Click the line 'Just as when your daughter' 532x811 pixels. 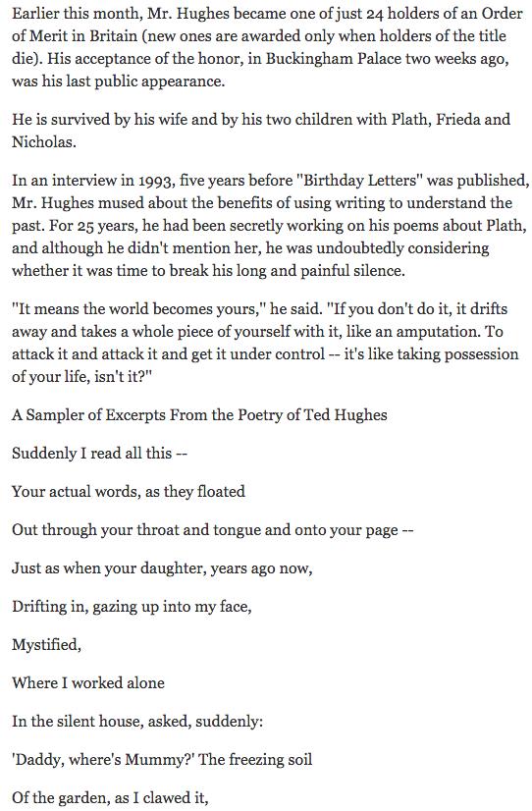162,568
